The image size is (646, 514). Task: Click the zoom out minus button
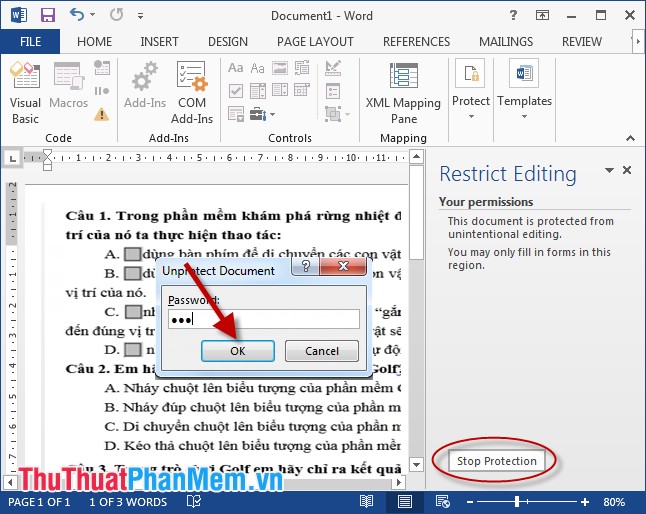click(x=470, y=502)
